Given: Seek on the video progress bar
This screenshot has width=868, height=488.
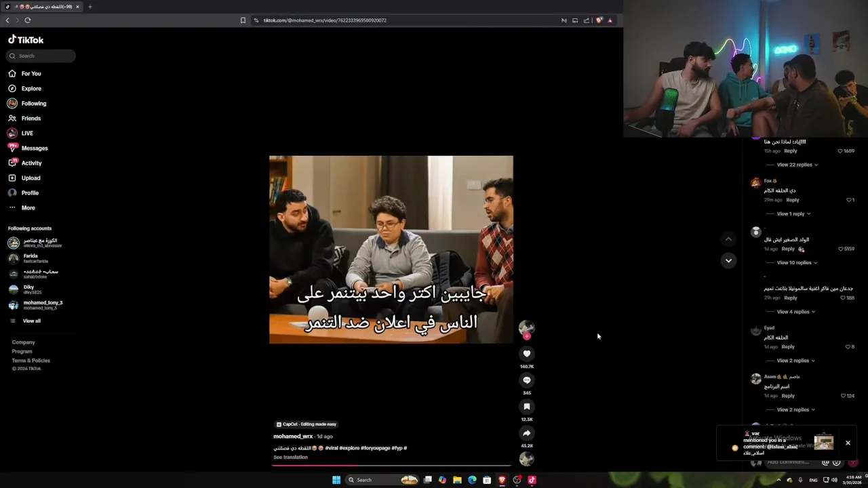Looking at the screenshot, I should coord(391,466).
